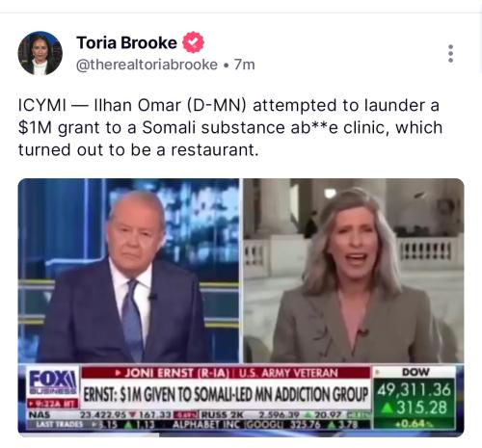Viewport: 482px width, 448px height.
Task: Play the embedded Fox Business video
Action: (241, 307)
